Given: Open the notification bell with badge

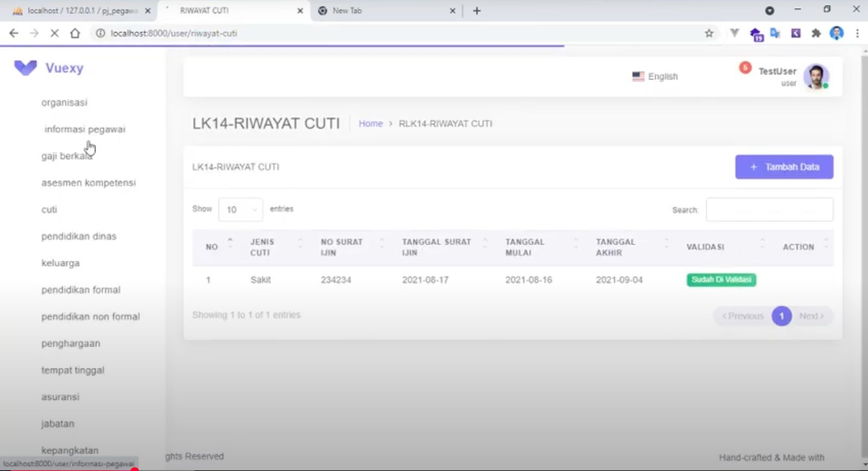Looking at the screenshot, I should (745, 68).
